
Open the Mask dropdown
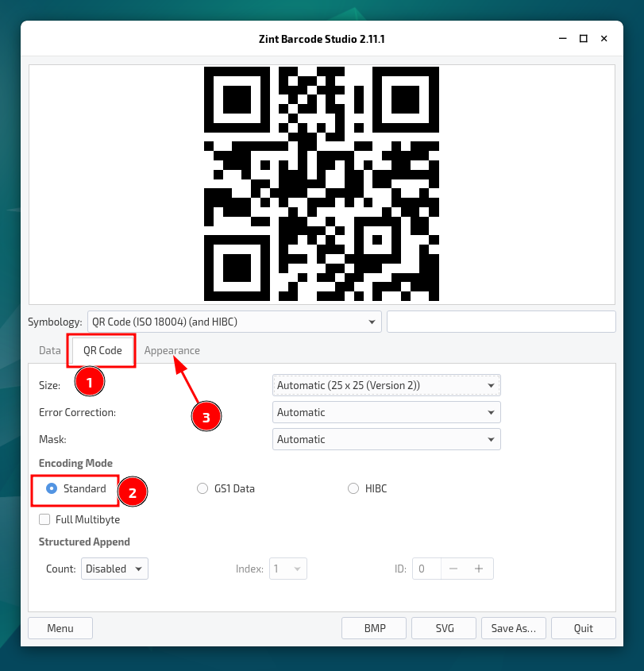(x=387, y=439)
